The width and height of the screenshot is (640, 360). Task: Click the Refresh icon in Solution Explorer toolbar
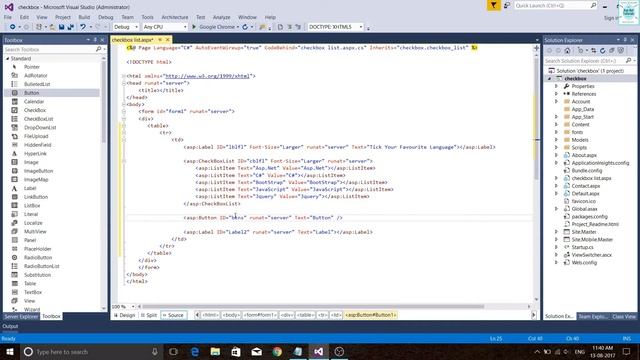click(x=602, y=51)
